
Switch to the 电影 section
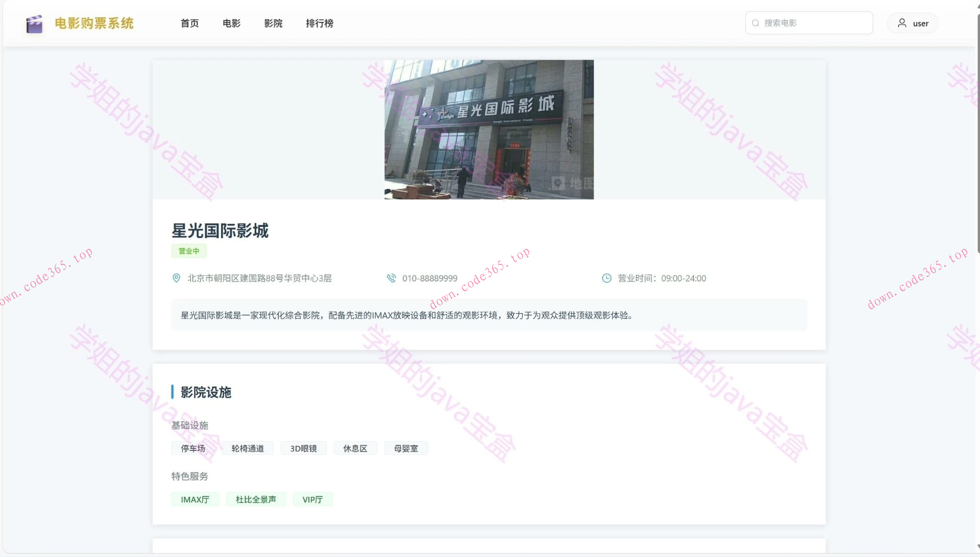(x=231, y=23)
